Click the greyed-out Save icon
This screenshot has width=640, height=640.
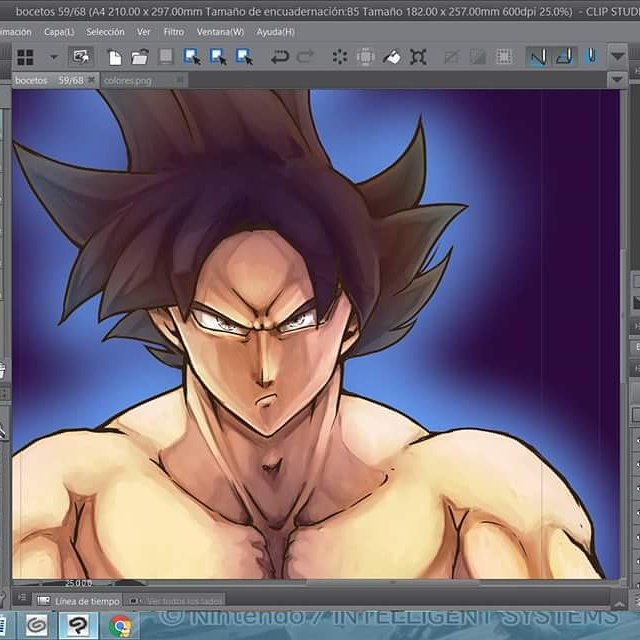pyautogui.click(x=166, y=57)
